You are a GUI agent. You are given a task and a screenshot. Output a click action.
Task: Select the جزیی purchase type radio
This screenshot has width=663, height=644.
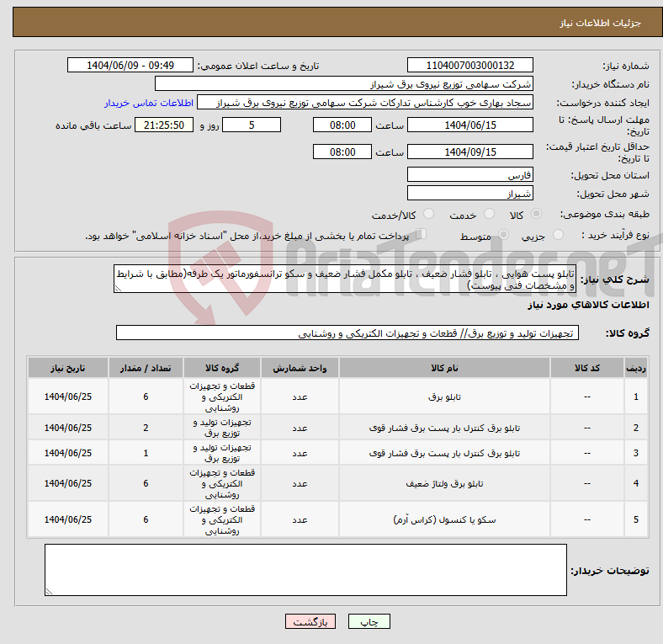[558, 234]
